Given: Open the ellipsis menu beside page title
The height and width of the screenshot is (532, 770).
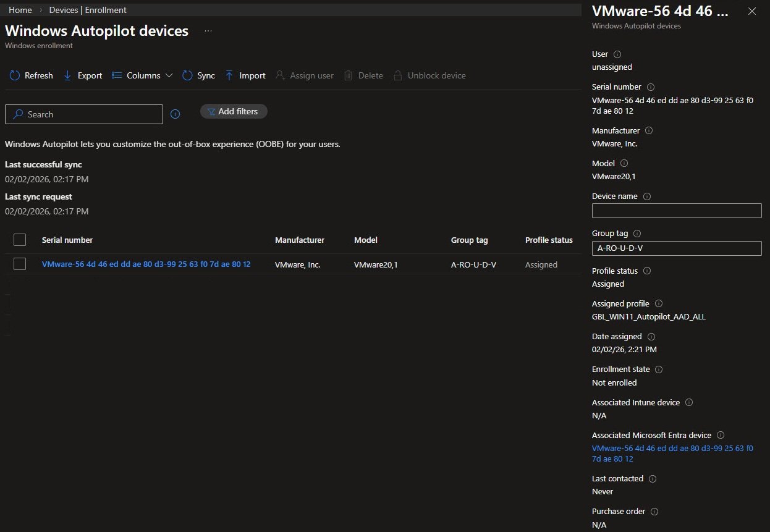Looking at the screenshot, I should 208,31.
